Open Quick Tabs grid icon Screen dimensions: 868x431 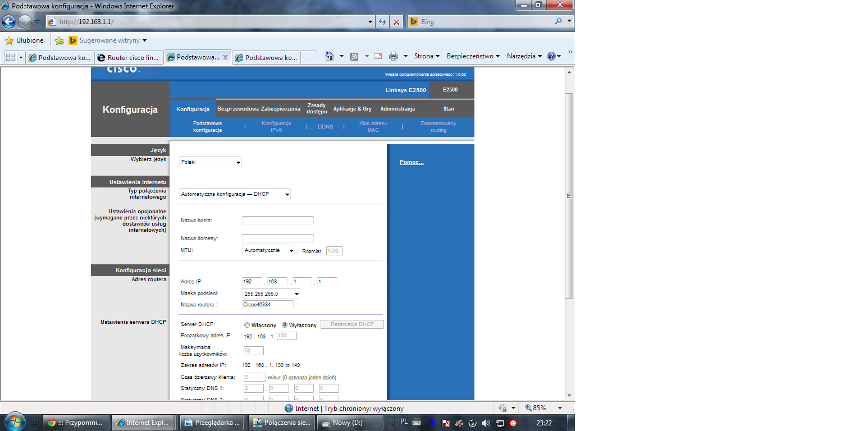(10, 57)
